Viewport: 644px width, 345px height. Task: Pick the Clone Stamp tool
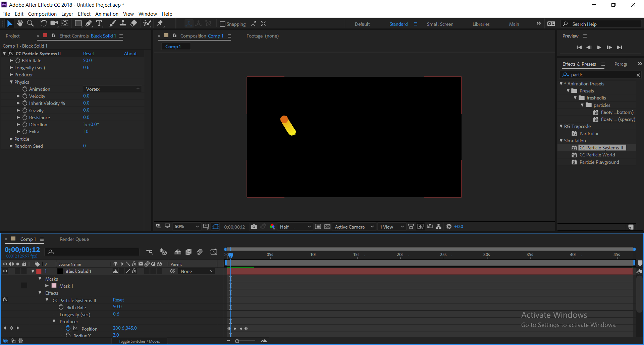tap(123, 23)
